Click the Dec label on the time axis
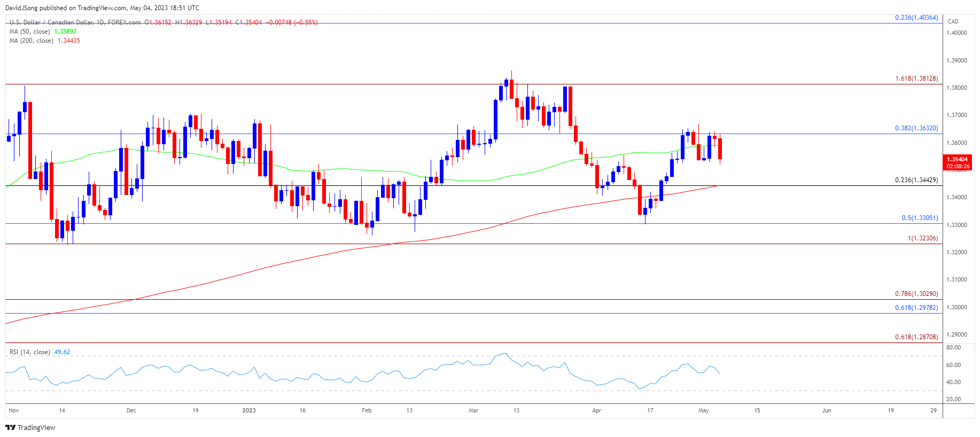The height and width of the screenshot is (437, 980). tap(131, 410)
